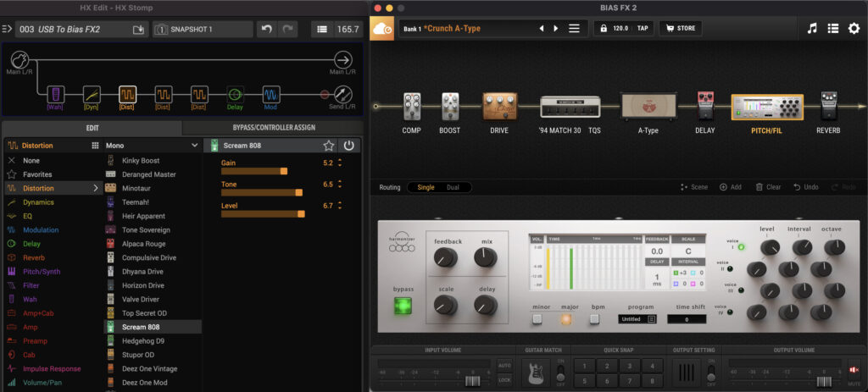
Task: Toggle harmonizer voice I LED
Action: (x=741, y=246)
